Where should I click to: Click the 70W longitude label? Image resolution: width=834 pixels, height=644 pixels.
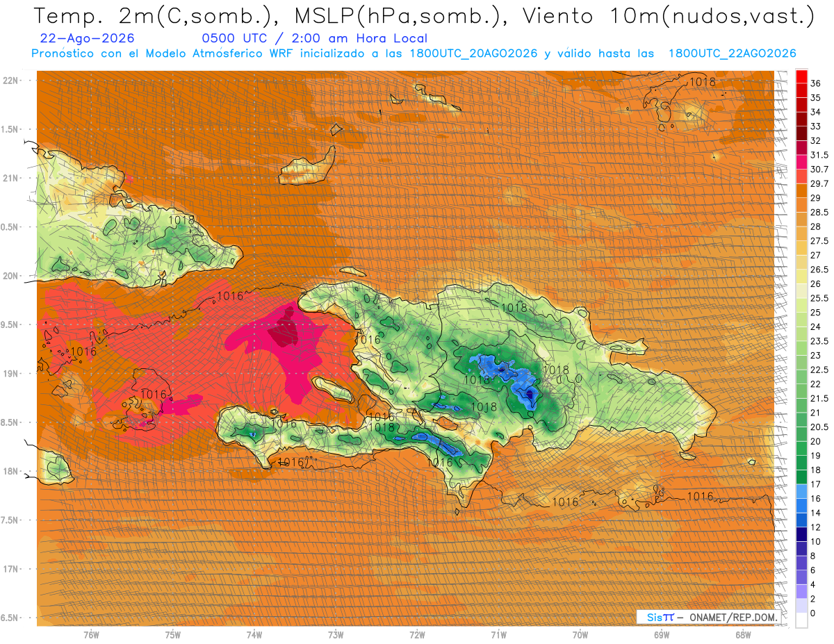[x=580, y=635]
